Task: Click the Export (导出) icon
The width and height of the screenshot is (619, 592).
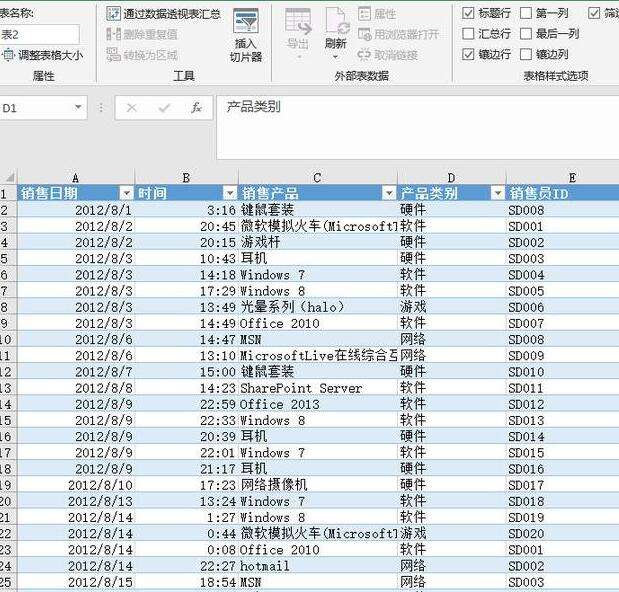Action: (x=298, y=22)
